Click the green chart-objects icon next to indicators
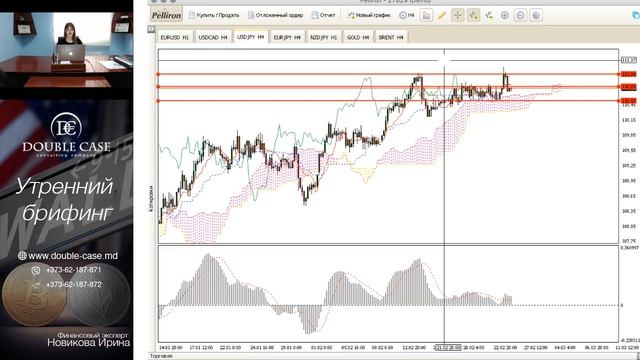The height and width of the screenshot is (360, 640). pos(489,16)
